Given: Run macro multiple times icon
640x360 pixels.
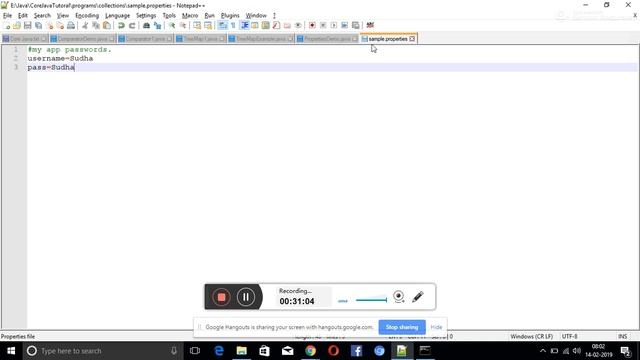Looking at the screenshot, I should coord(344,25).
